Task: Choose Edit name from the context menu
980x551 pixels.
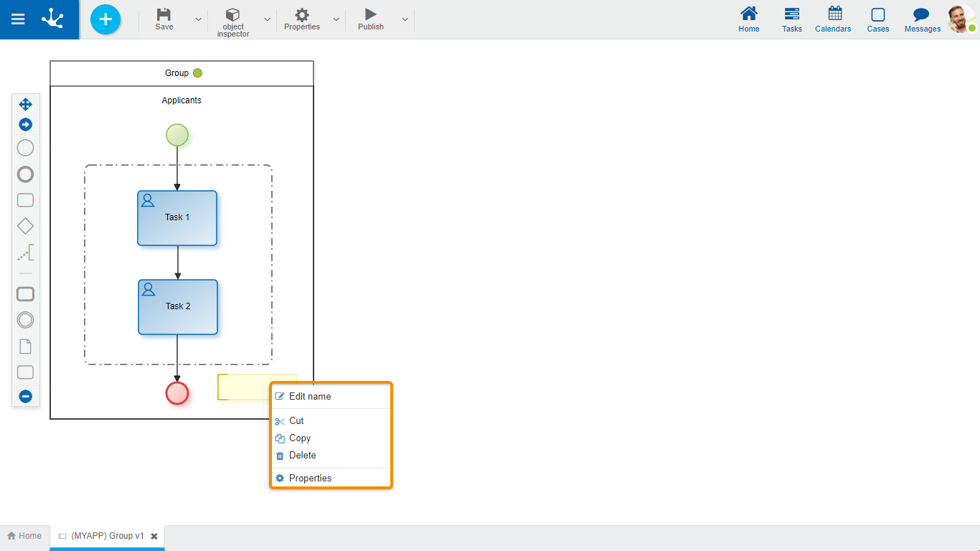Action: pos(310,396)
